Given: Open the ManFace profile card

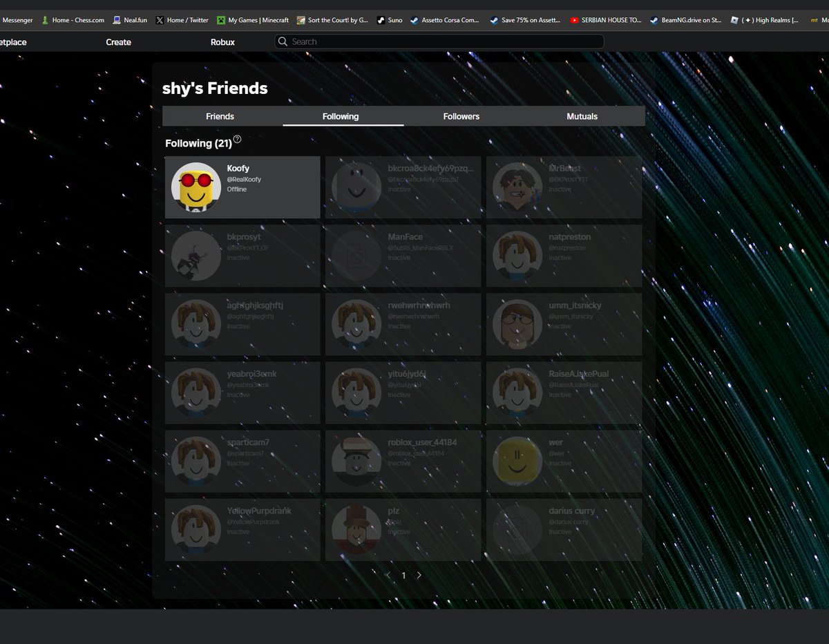Looking at the screenshot, I should pyautogui.click(x=403, y=256).
